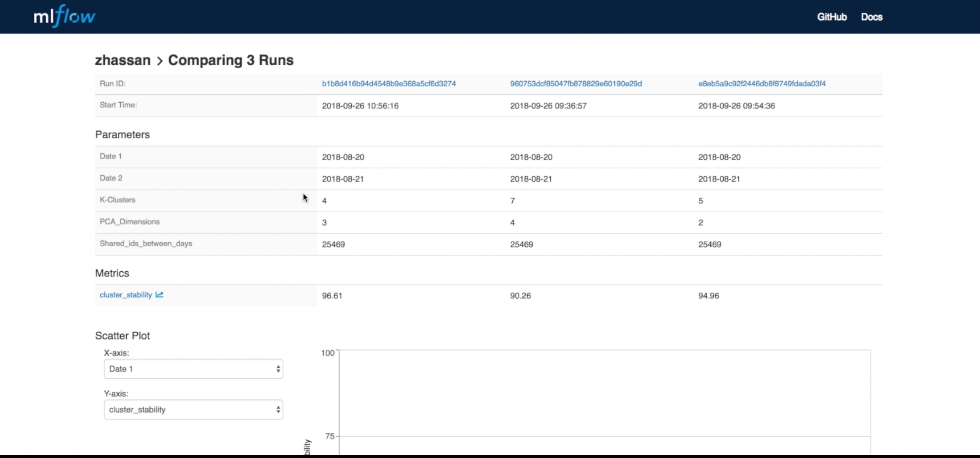Click the Comparing 3 Runs heading
The image size is (980, 458).
coord(230,60)
